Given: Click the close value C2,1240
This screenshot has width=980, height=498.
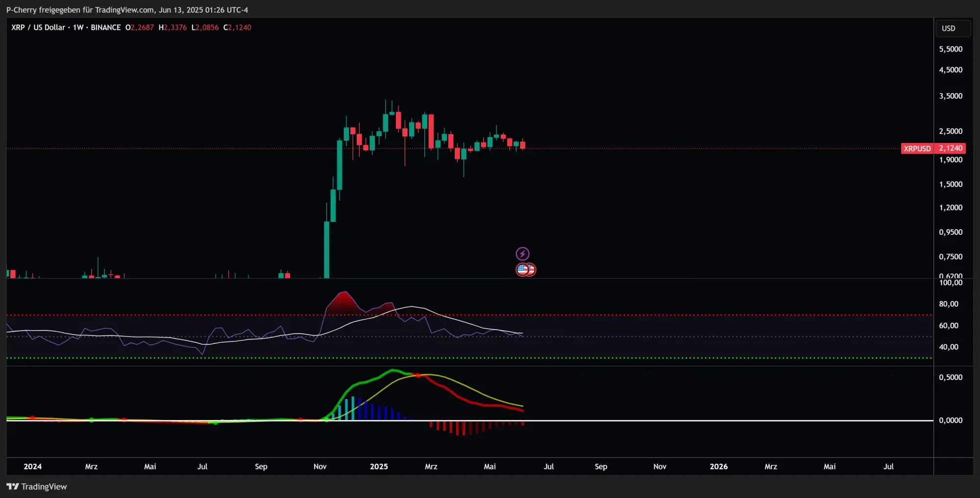Looking at the screenshot, I should [237, 27].
